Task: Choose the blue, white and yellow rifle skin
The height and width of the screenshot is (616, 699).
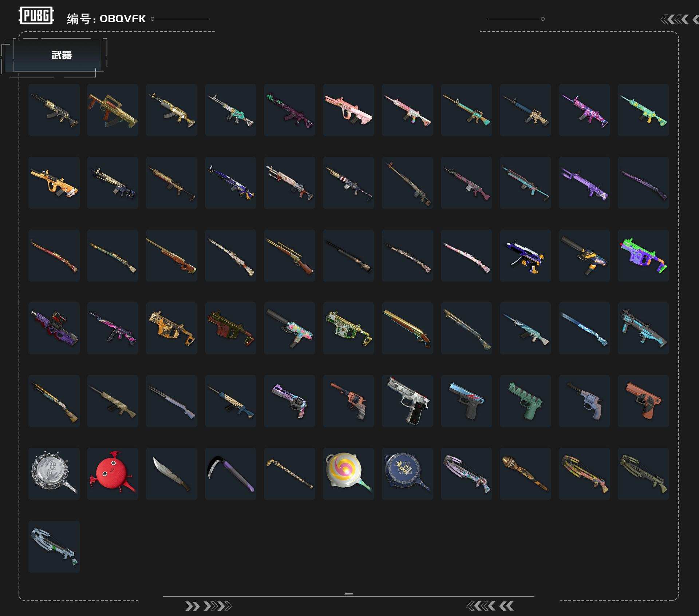Action: [230, 183]
